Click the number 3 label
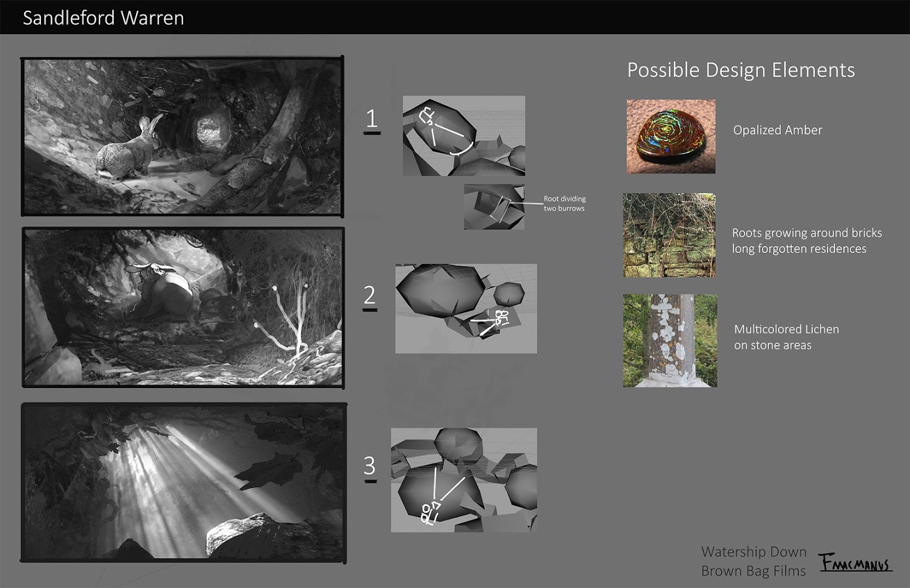Image resolution: width=910 pixels, height=588 pixels. point(369,467)
